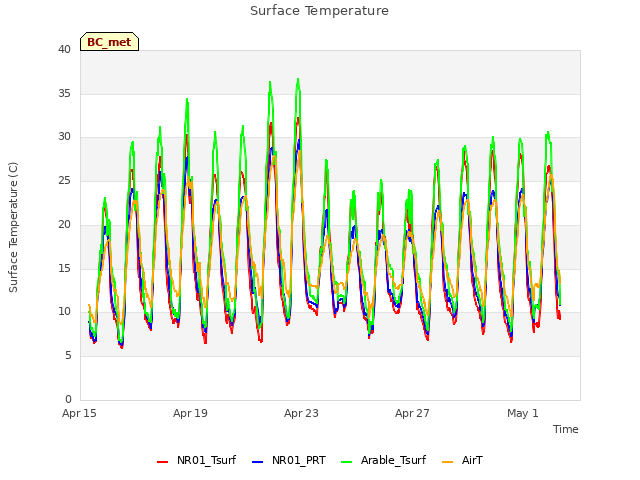This screenshot has width=640, height=480.
Task: Click the highest green Arable_Tsurf peak near Apr 23
Action: pos(298,79)
